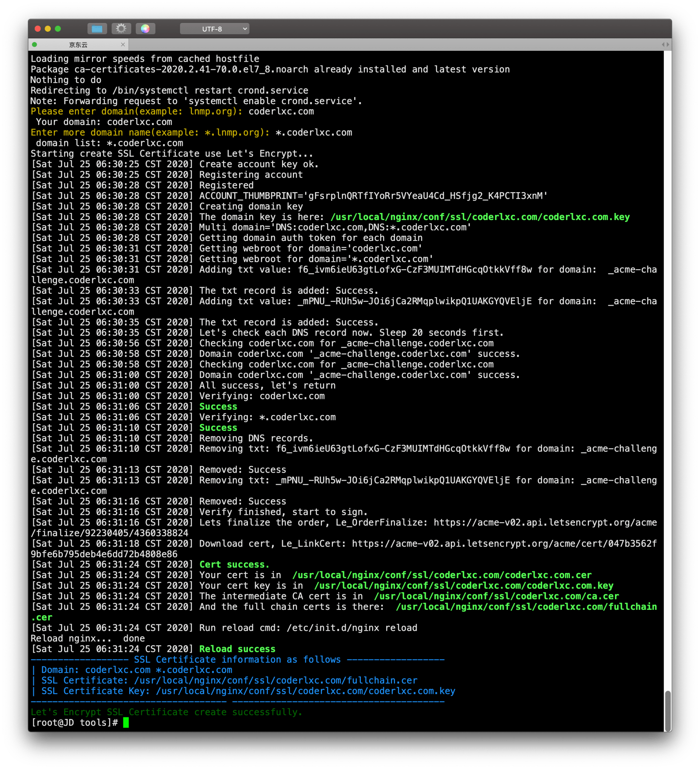The height and width of the screenshot is (769, 700).
Task: Click 'Let's Encrypt SSL Certificate create successfully.' line
Action: (x=167, y=712)
